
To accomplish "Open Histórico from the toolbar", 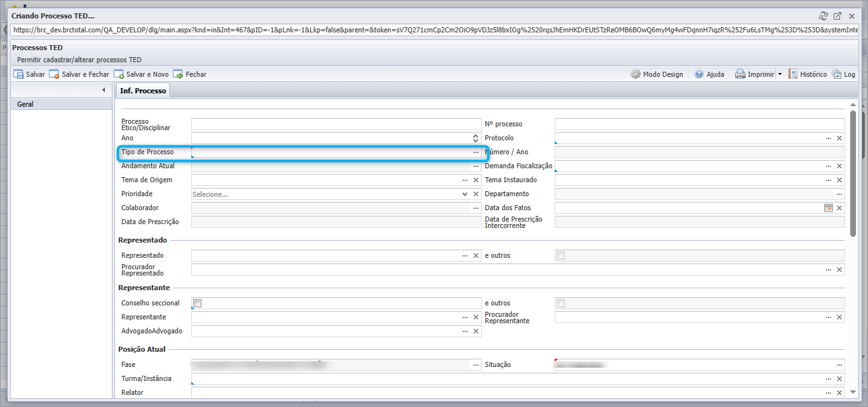I will click(808, 74).
